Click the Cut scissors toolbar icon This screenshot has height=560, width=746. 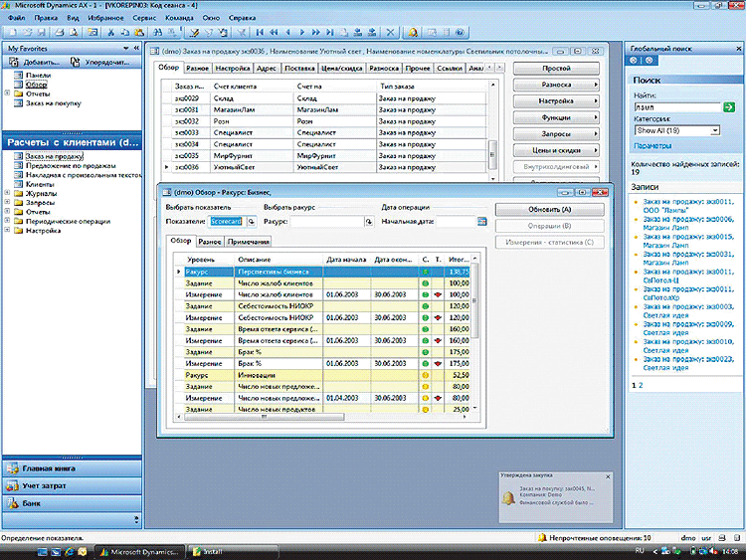(110, 33)
